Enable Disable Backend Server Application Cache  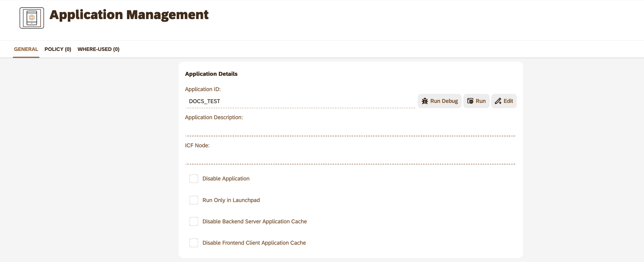point(194,221)
